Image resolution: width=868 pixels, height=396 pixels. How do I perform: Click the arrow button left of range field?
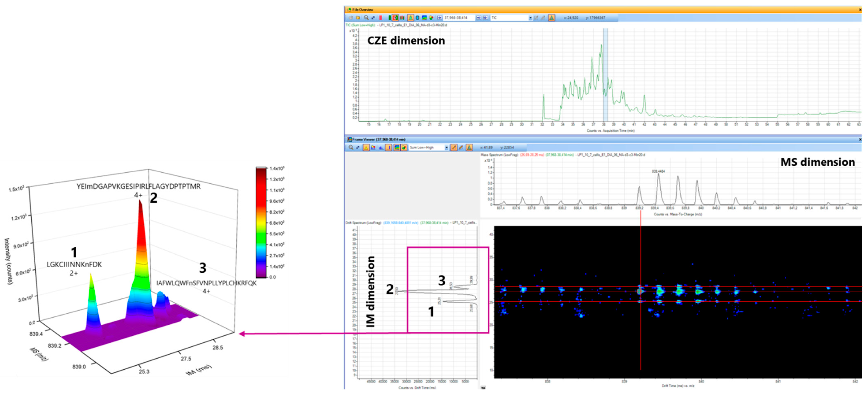pyautogui.click(x=440, y=18)
